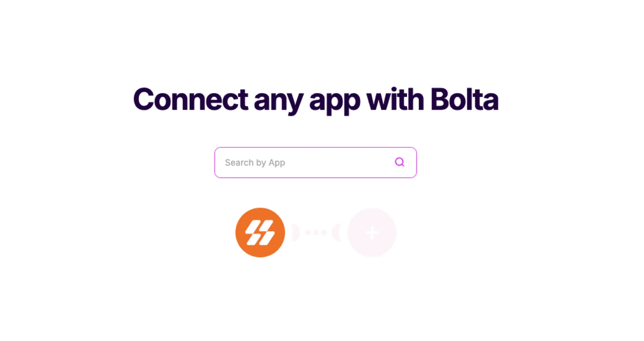Click the three-dot connector between the circles
The width and height of the screenshot is (644, 341).
316,232
